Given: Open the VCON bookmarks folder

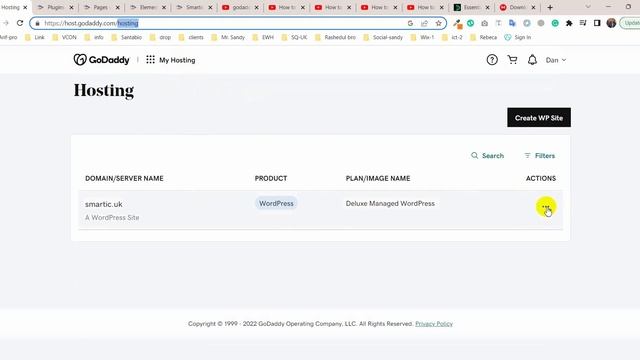Looking at the screenshot, I should point(65,37).
